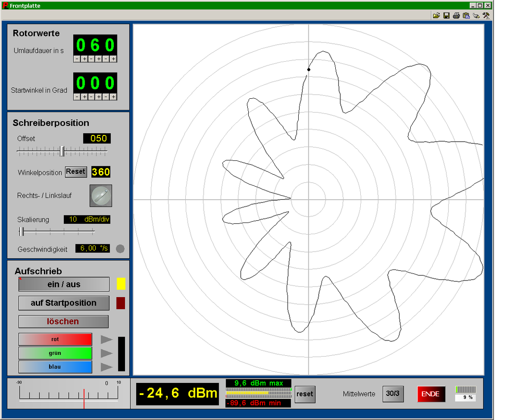The width and height of the screenshot is (509, 420).
Task: Click the Geschwindigkeit 6,00 °/s display
Action: tap(92, 248)
